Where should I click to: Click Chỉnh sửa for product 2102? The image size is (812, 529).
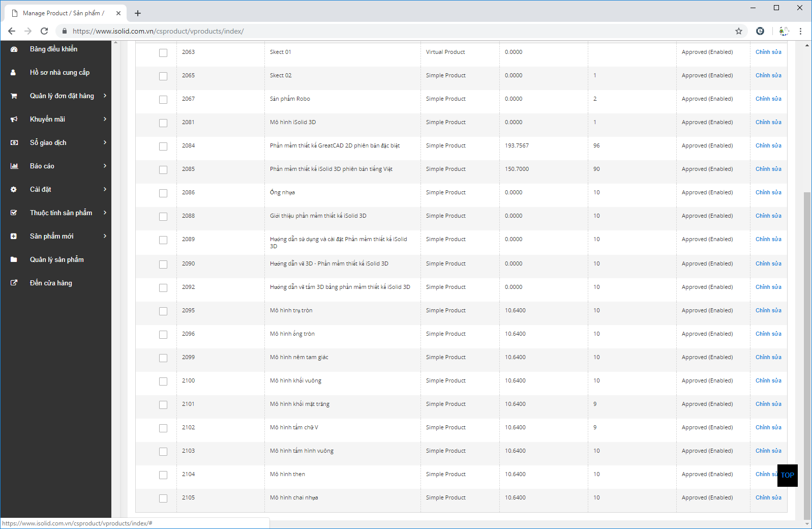(x=768, y=427)
